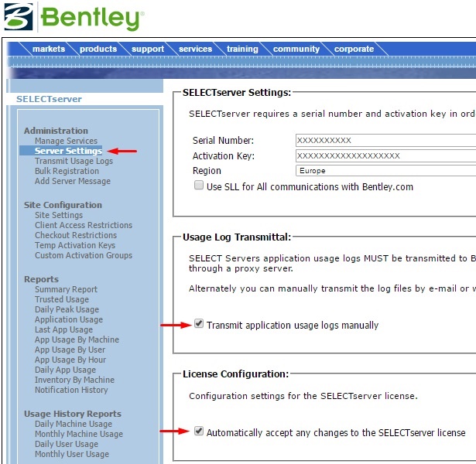This screenshot has width=476, height=464.
Task: View Daily User Usage history report
Action: (x=67, y=444)
